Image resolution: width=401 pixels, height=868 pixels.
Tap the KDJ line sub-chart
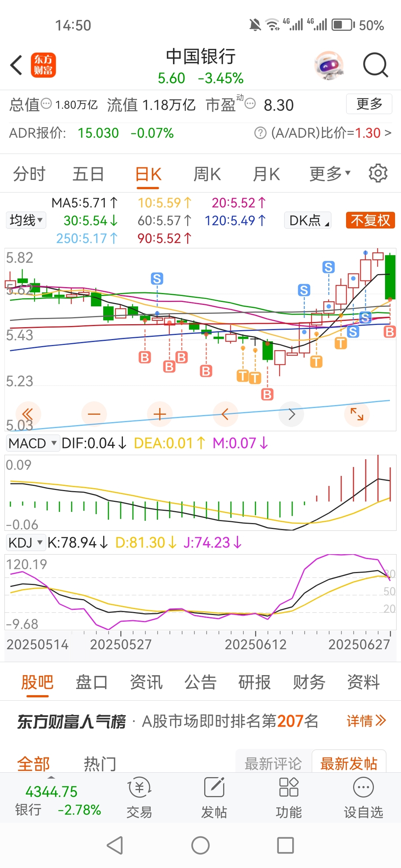pos(200,592)
